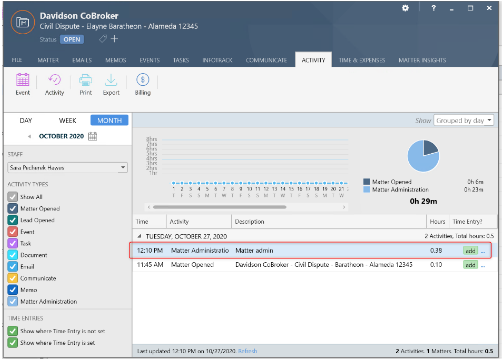Open the Grouped by day dropdown
The image size is (504, 361).
pyautogui.click(x=463, y=120)
